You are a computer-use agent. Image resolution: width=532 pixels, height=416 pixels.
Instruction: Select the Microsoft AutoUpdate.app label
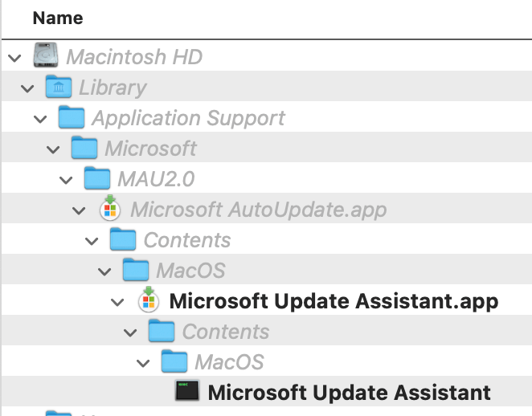pyautogui.click(x=258, y=210)
